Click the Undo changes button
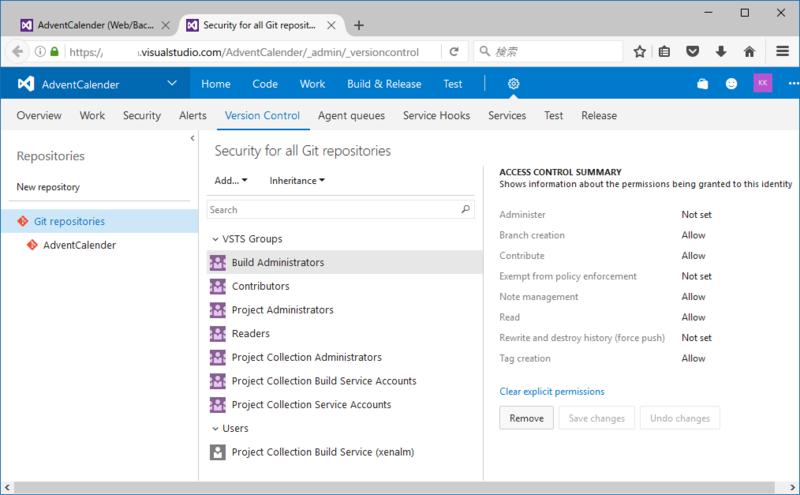Screen dimensions: 800x495 (680, 418)
